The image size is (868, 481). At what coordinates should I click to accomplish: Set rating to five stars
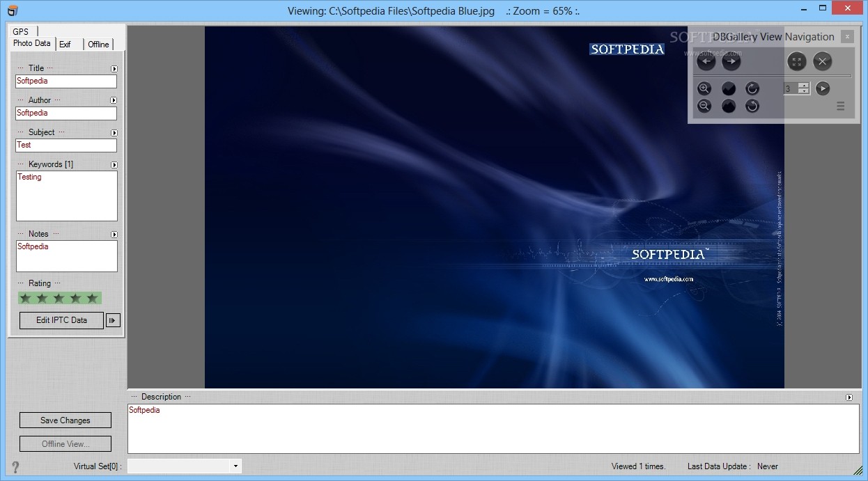pyautogui.click(x=93, y=299)
